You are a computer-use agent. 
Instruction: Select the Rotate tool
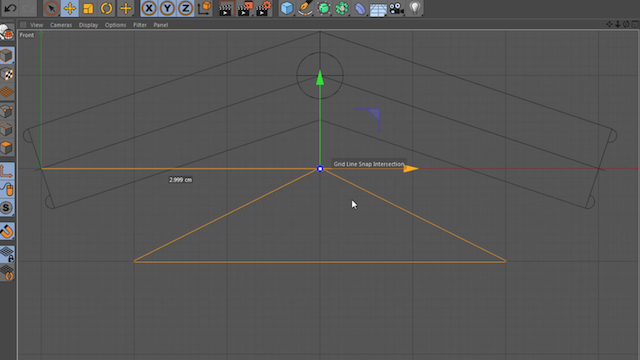click(x=106, y=8)
